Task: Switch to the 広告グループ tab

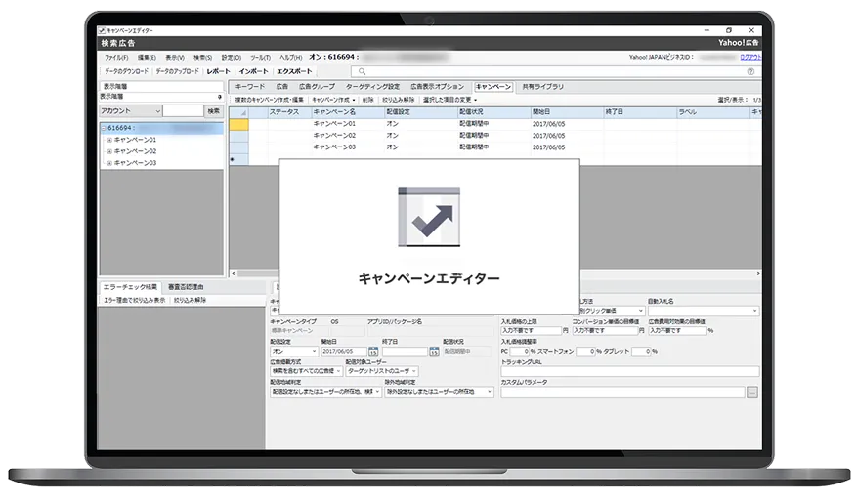Action: tap(317, 87)
